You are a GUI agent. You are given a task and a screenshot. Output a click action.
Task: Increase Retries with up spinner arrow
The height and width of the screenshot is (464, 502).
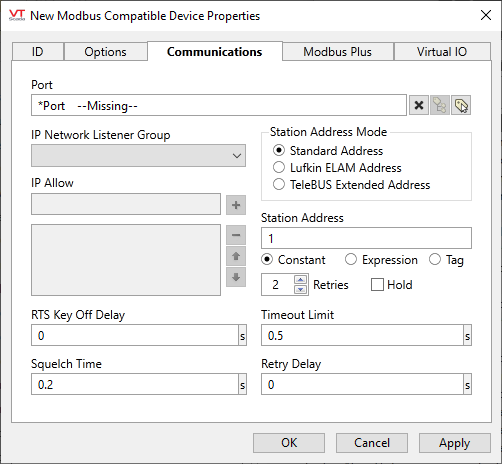tap(301, 280)
